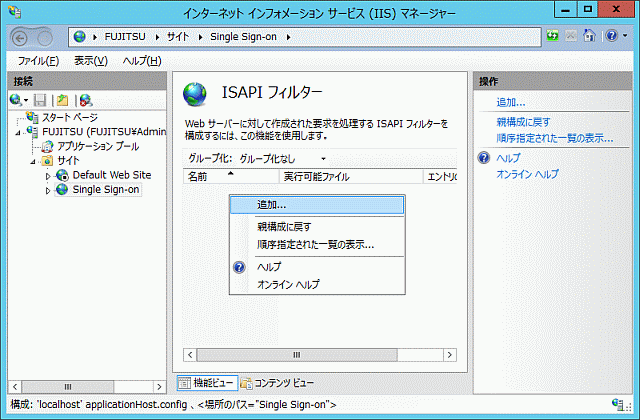Expand arrow after FUJITSU breadcrumb
Screen dimensions: 640x420
click(x=157, y=37)
